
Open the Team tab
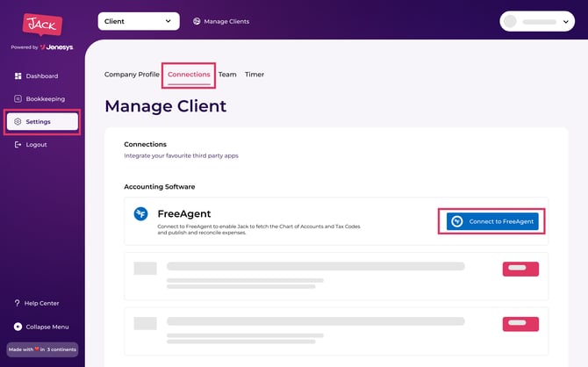click(x=227, y=75)
